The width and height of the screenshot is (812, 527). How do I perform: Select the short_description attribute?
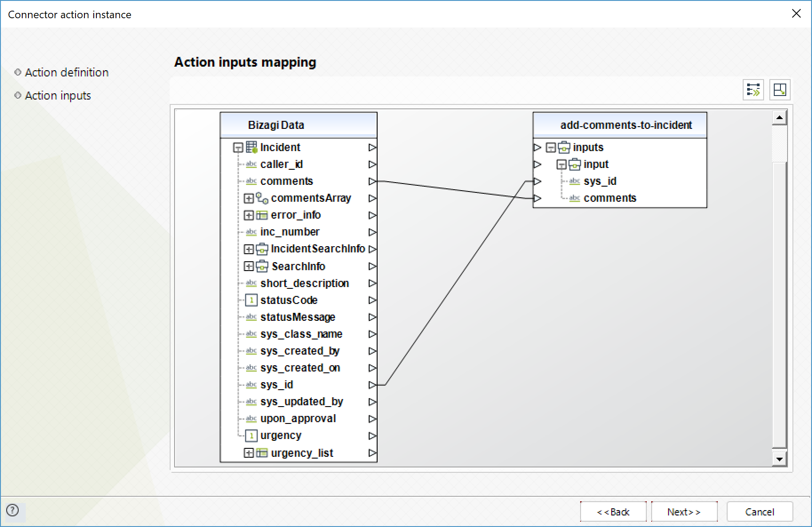point(305,283)
